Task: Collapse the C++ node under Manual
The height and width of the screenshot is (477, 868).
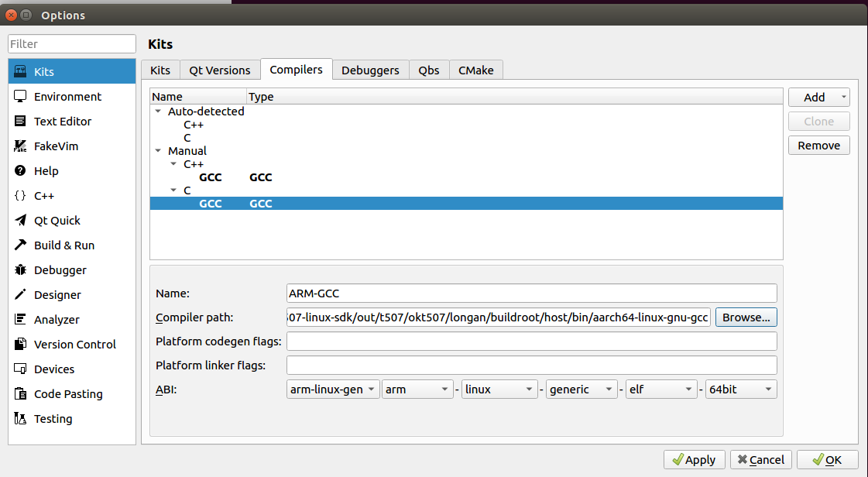Action: [x=173, y=164]
